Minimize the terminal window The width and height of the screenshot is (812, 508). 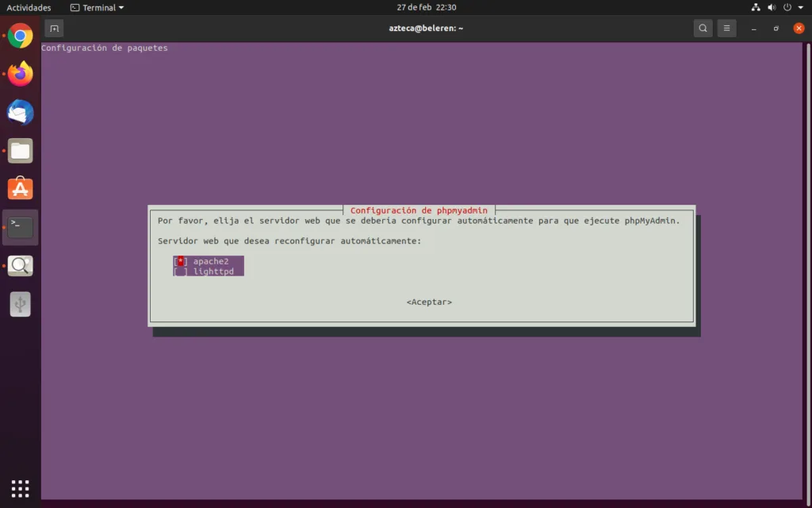click(754, 29)
